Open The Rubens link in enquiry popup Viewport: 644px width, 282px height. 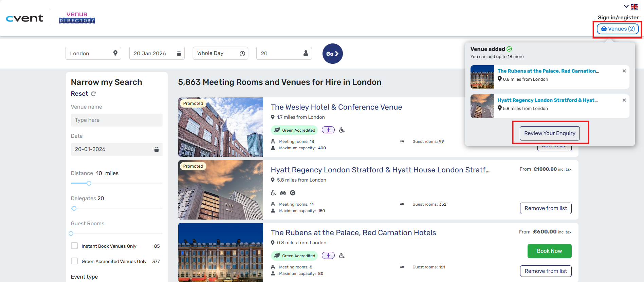coord(548,71)
